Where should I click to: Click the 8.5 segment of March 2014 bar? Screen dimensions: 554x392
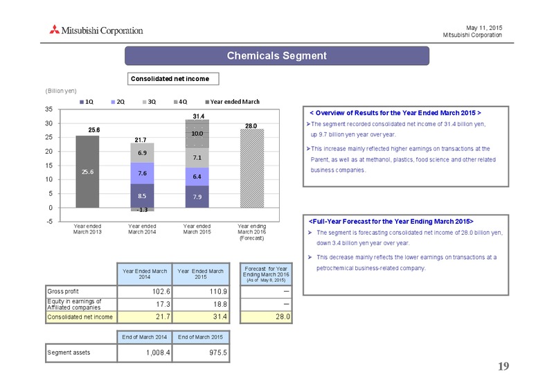142,196
